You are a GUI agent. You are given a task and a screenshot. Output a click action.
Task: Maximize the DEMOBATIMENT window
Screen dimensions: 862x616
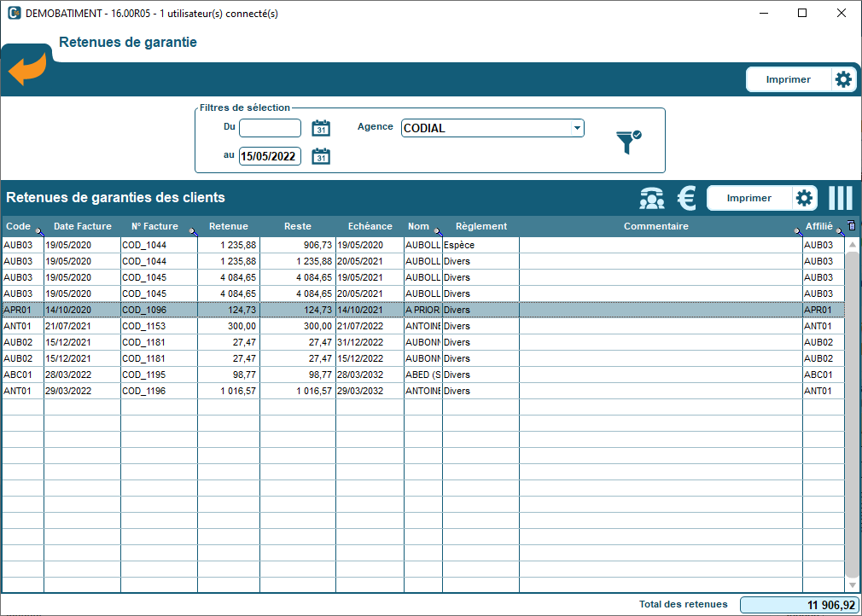tap(802, 13)
